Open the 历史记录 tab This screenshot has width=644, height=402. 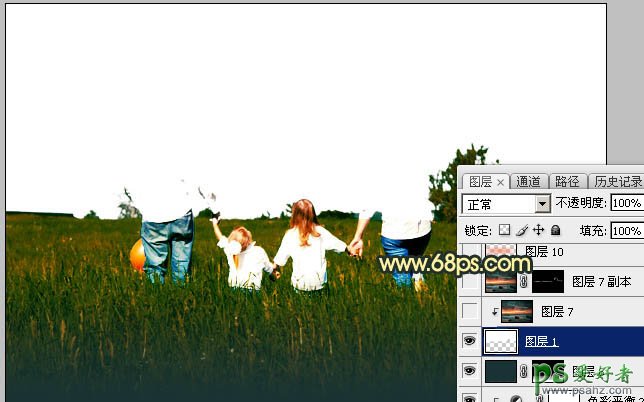click(617, 181)
